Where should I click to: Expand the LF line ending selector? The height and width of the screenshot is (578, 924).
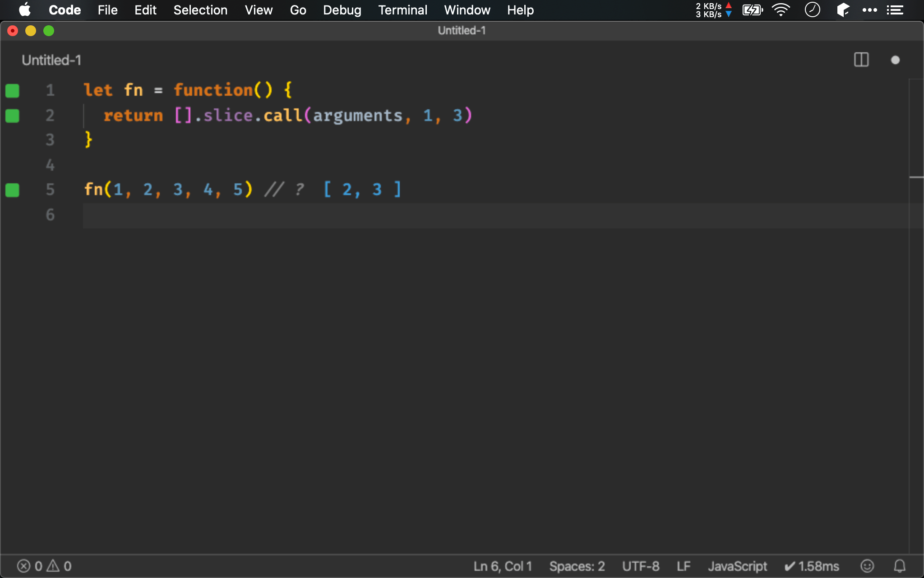point(688,565)
